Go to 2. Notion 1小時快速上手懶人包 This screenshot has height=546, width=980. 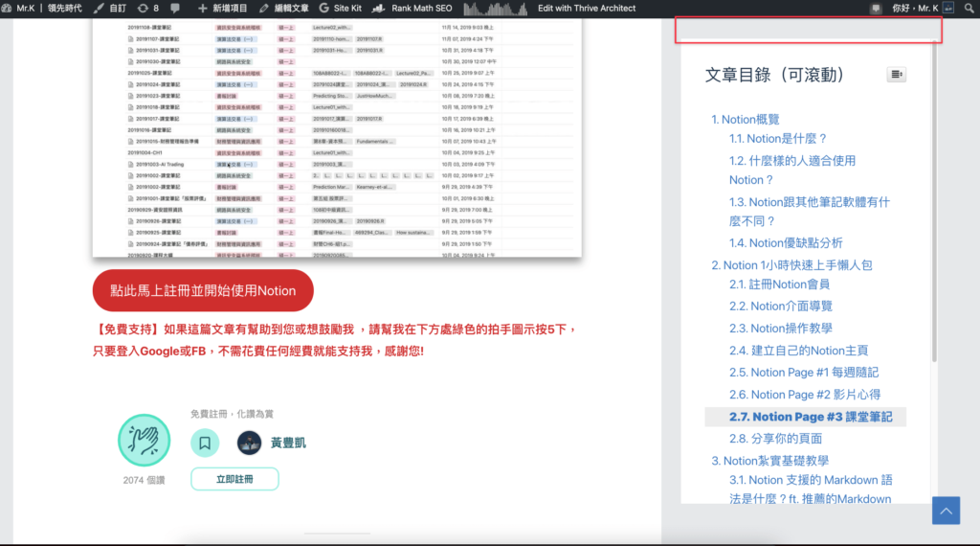[x=791, y=265]
